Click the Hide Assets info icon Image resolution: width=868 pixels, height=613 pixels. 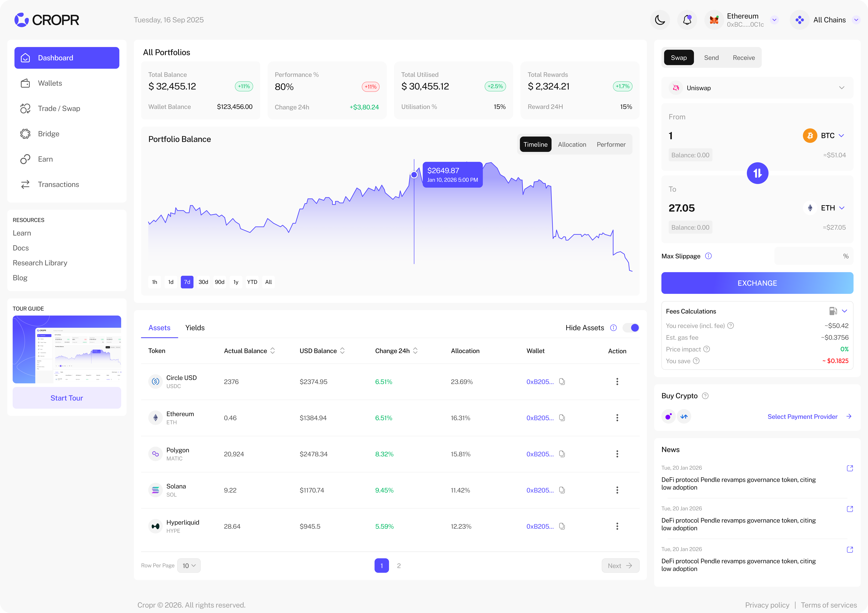point(614,328)
